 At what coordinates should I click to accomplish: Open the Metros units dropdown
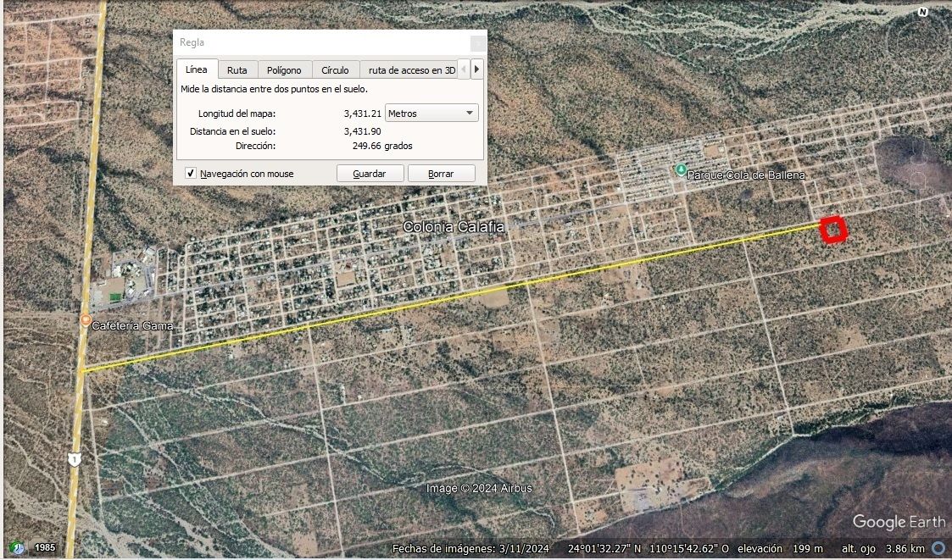click(431, 113)
